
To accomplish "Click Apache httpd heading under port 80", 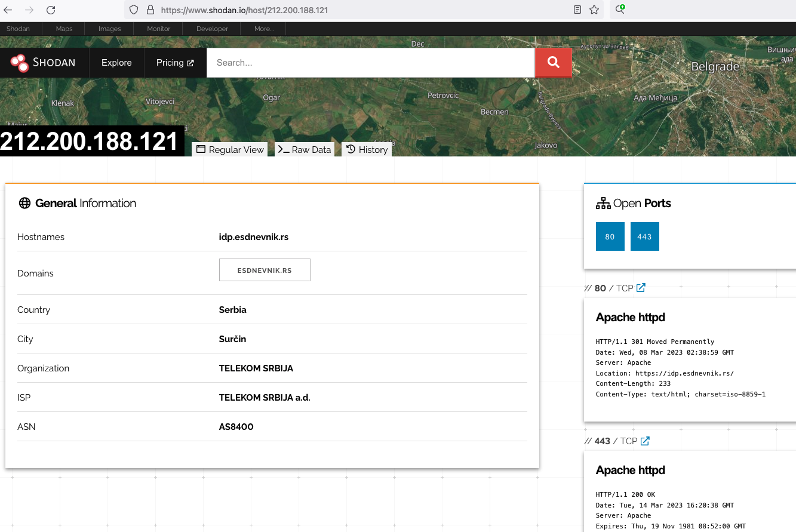I will (630, 318).
